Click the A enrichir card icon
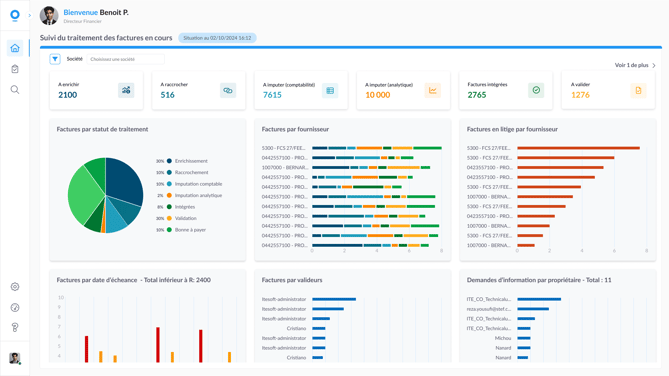 [x=126, y=90]
